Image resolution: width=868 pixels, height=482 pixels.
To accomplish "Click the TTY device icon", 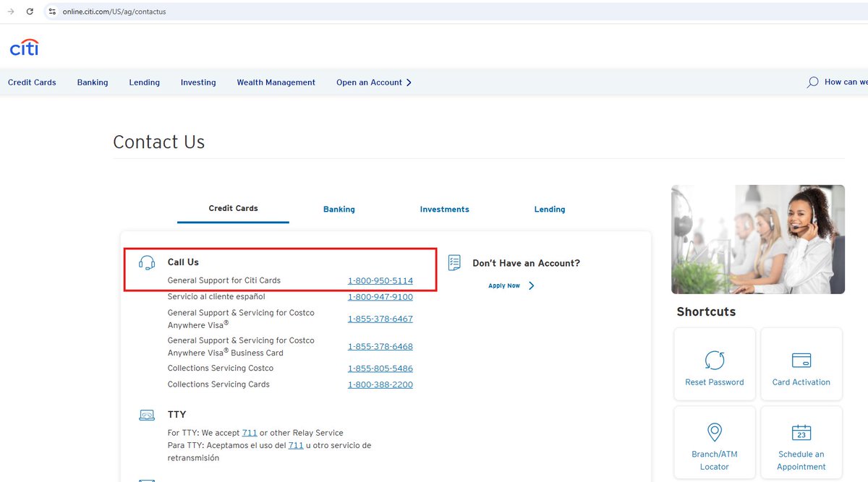I will (147, 415).
